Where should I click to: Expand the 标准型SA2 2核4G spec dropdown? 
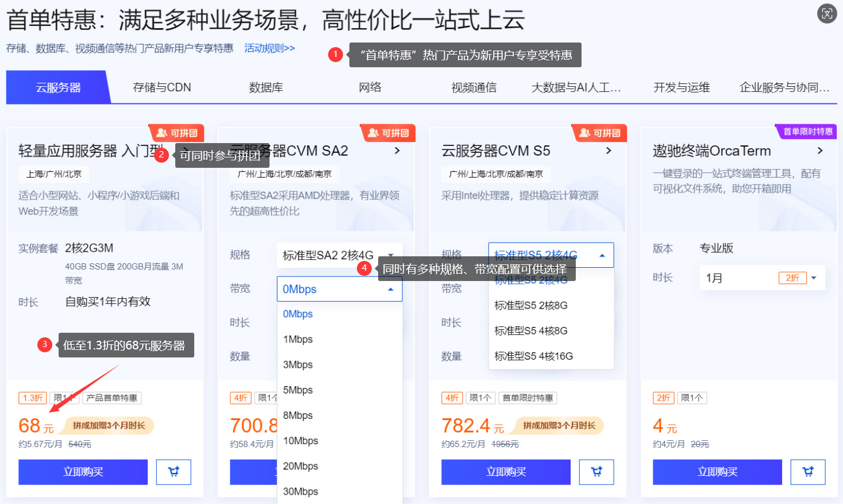[340, 255]
